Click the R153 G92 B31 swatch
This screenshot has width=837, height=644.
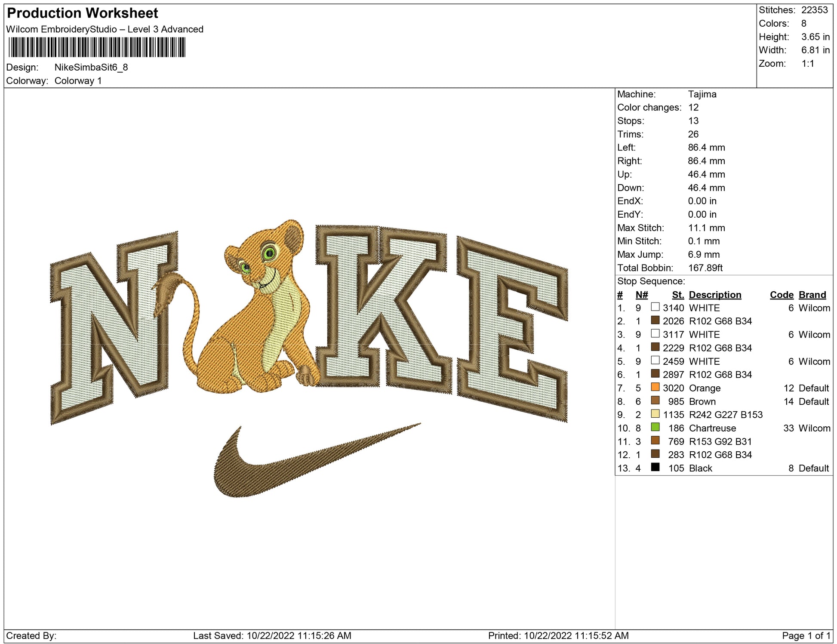(x=655, y=441)
